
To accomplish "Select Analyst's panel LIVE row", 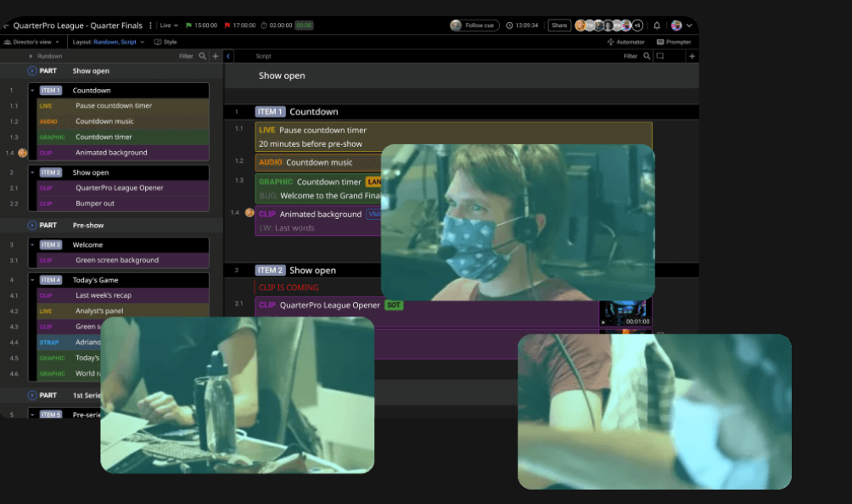I will [x=123, y=311].
